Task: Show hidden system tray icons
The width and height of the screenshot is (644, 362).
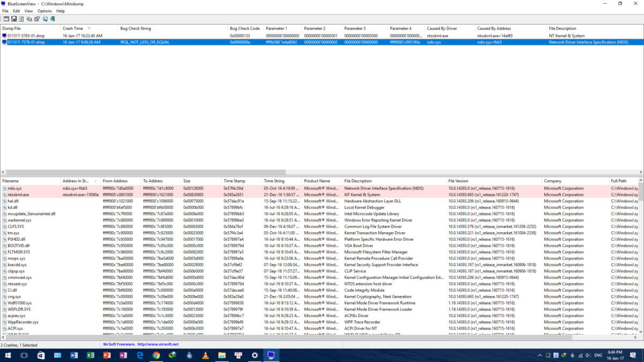Action: click(x=539, y=355)
